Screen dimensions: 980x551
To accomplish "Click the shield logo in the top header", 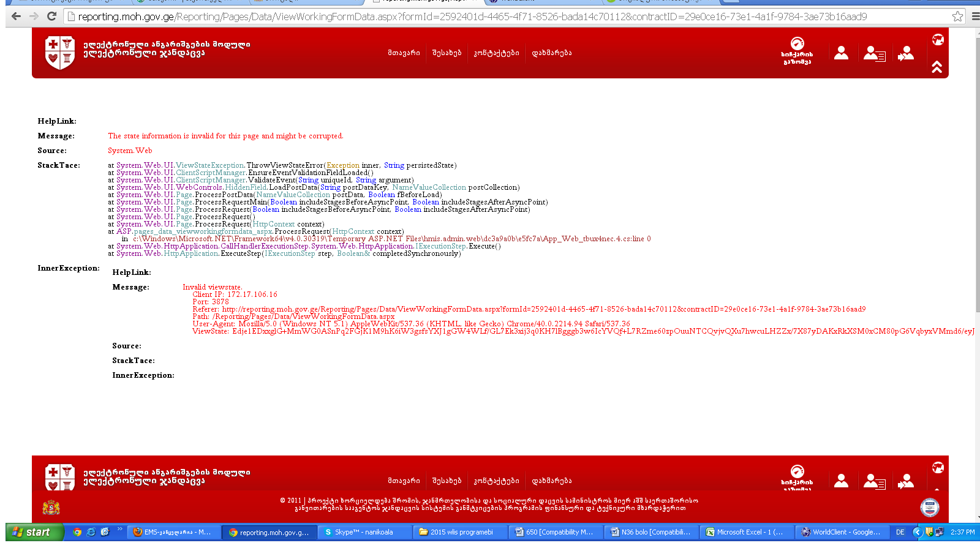I will [x=60, y=52].
